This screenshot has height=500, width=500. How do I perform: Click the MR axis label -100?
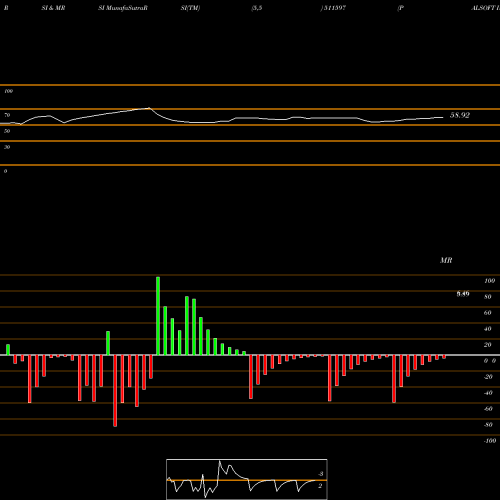(x=490, y=441)
